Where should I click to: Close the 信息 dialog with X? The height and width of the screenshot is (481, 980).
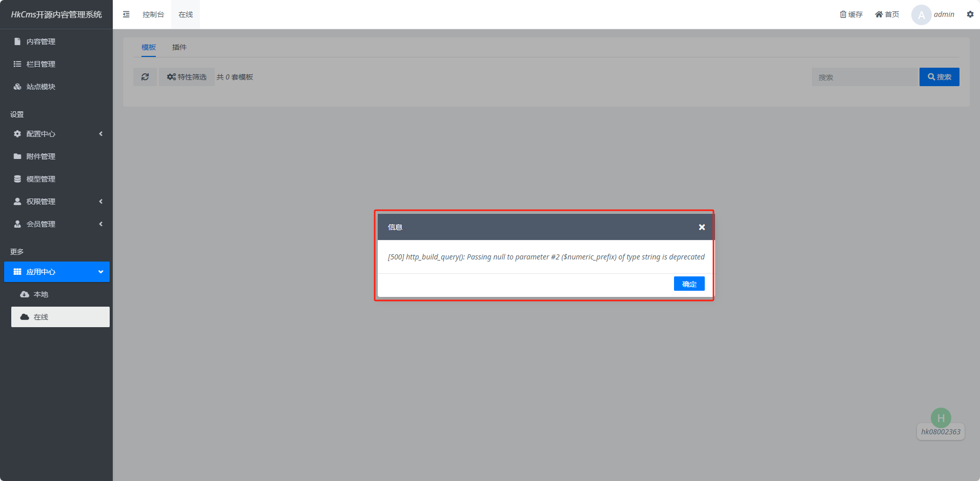[702, 227]
